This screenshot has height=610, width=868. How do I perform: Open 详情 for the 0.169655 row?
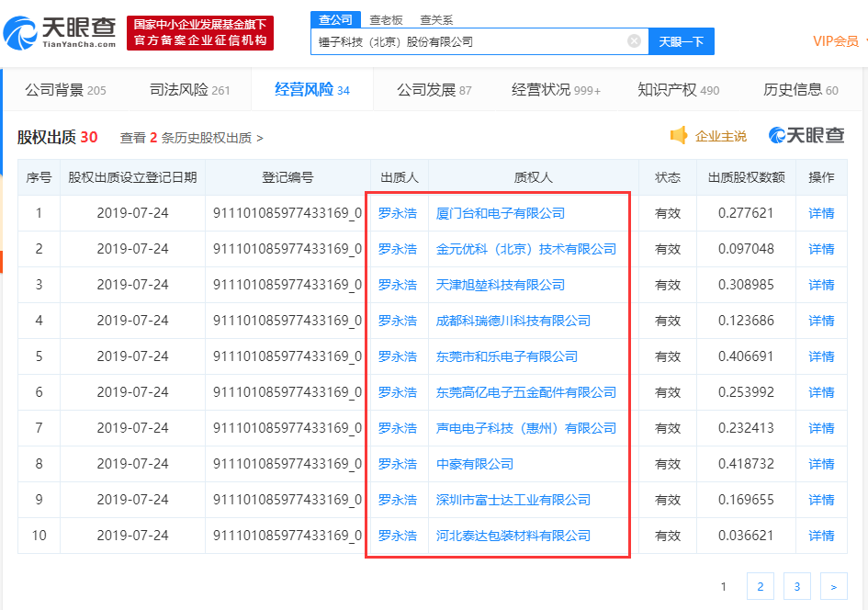[821, 500]
